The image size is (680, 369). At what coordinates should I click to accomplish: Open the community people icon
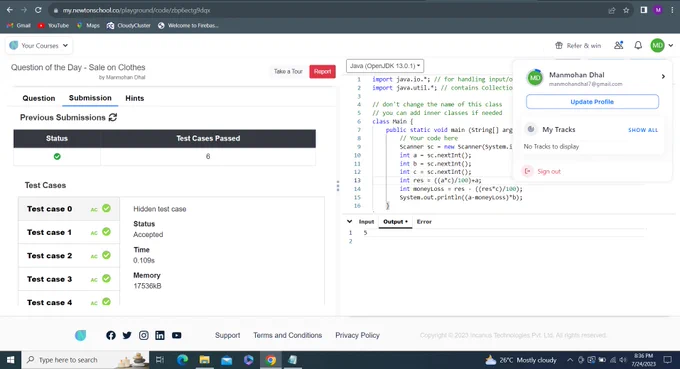(x=619, y=45)
